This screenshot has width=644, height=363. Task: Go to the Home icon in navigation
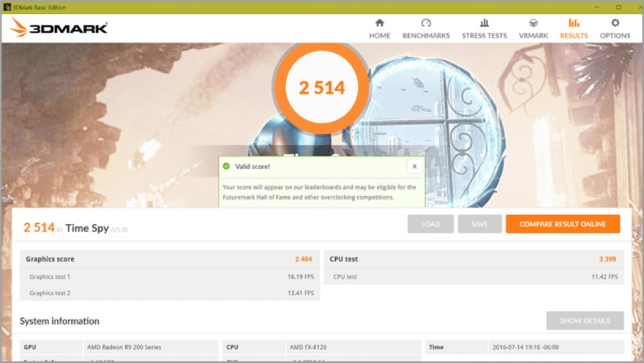tap(379, 23)
